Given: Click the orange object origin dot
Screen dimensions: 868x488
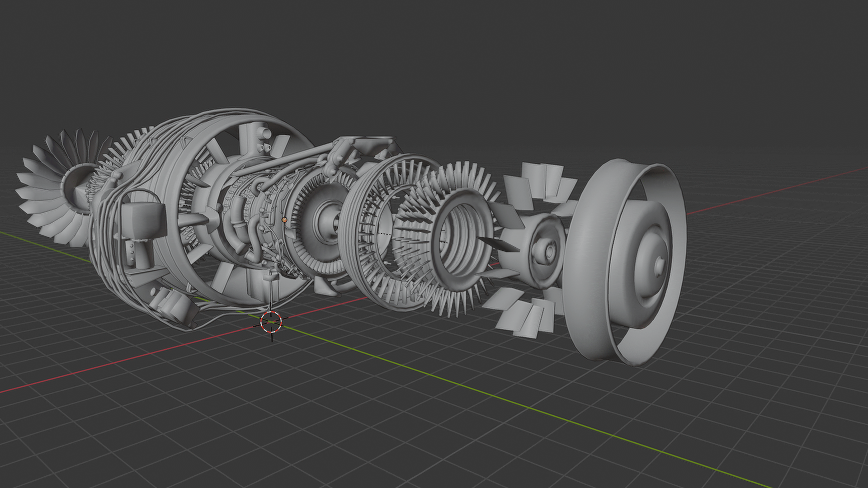Looking at the screenshot, I should pyautogui.click(x=284, y=220).
